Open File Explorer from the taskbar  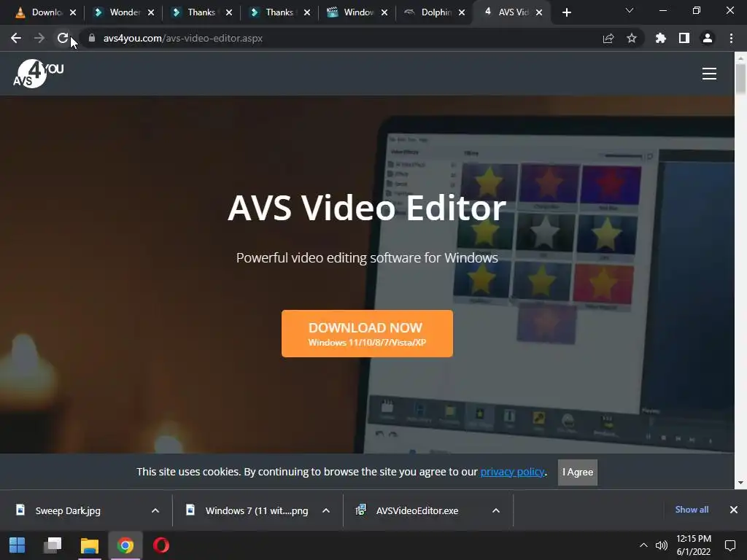(89, 545)
